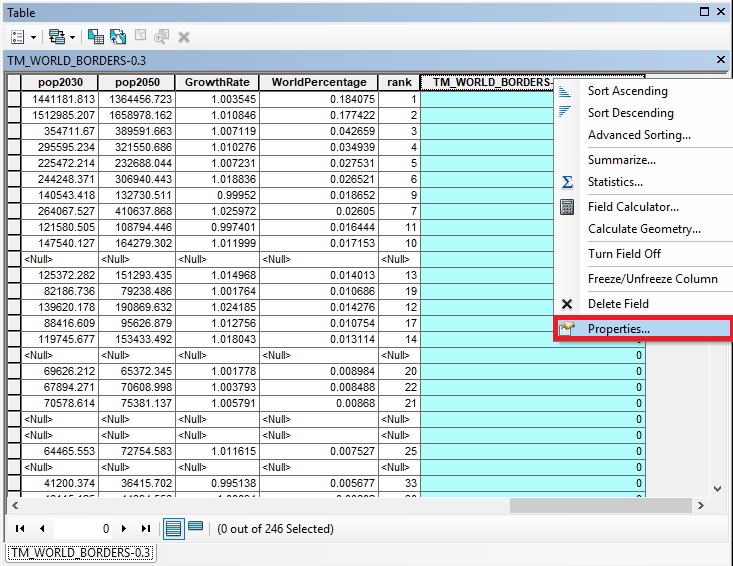Open the Table Options menu icon
Image resolution: width=733 pixels, height=566 pixels.
(19, 36)
